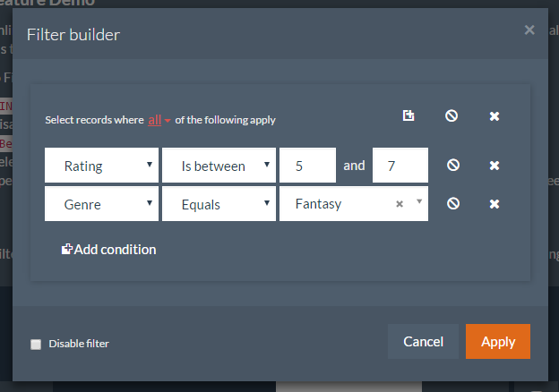Expand the Fantasy value dropdown
The image size is (559, 392).
pyautogui.click(x=418, y=201)
